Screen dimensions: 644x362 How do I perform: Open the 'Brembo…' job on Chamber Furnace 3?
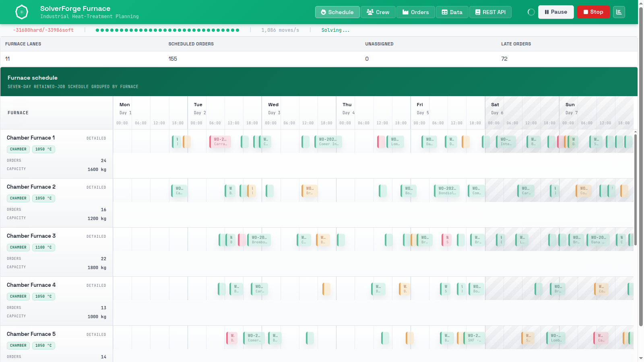pos(259,240)
